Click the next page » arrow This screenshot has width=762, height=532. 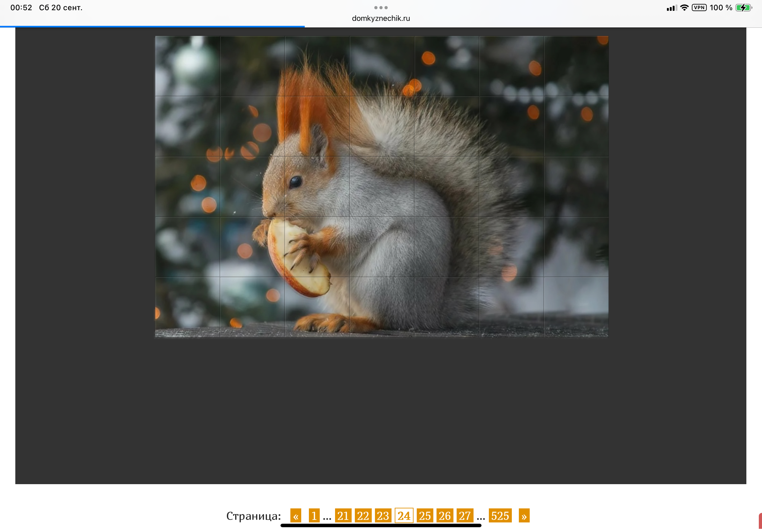pos(524,516)
